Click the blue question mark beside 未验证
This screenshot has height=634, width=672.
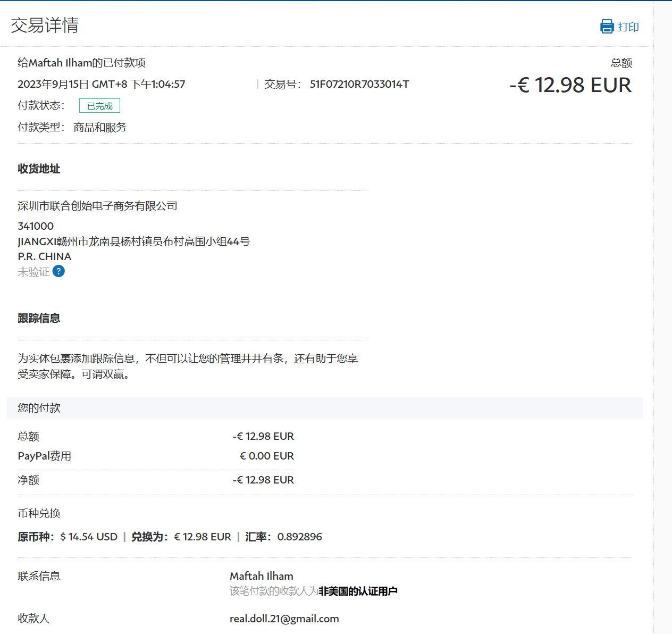pyautogui.click(x=59, y=271)
